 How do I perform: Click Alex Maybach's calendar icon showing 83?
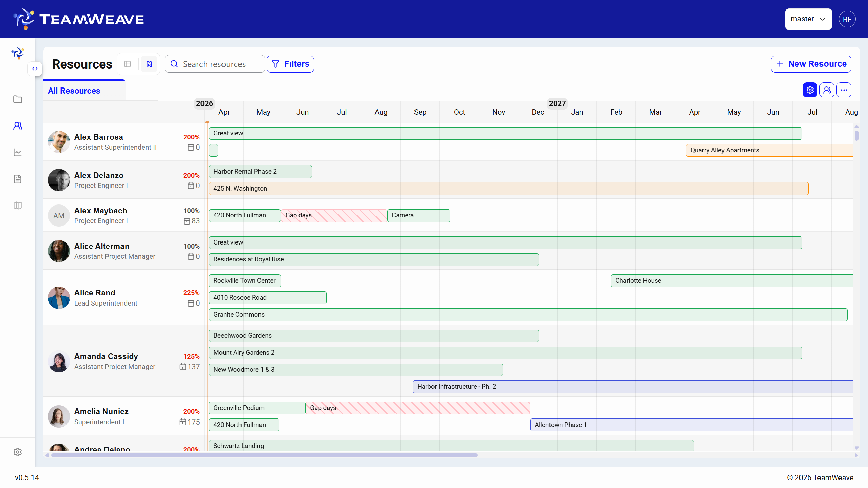tap(187, 221)
